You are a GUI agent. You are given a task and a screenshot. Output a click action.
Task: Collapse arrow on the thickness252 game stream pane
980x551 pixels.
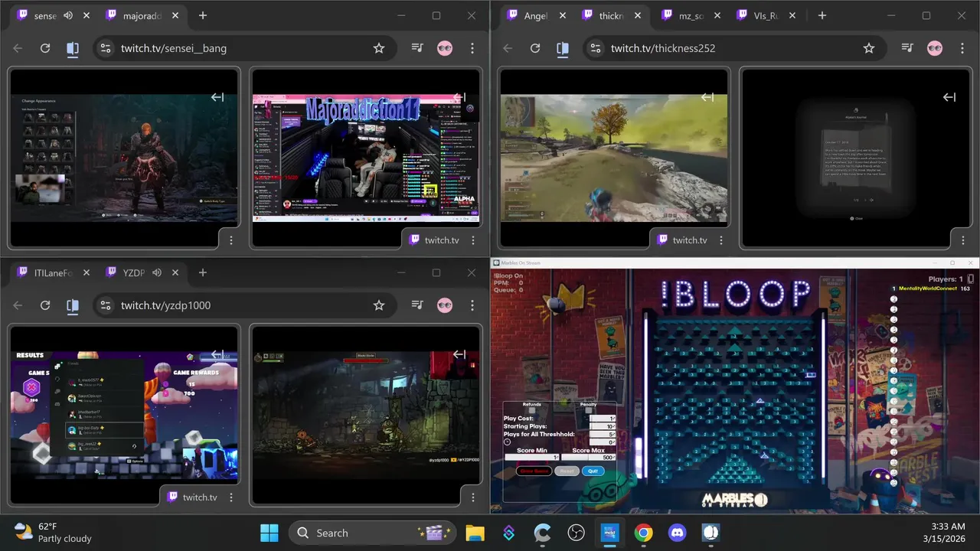[x=707, y=97]
